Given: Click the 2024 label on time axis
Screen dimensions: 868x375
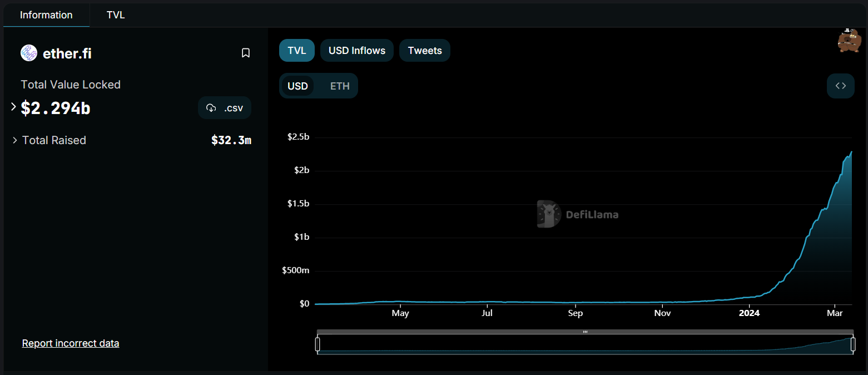Looking at the screenshot, I should click(x=749, y=313).
